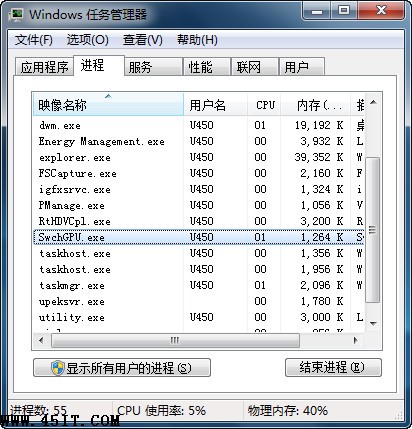Select igfxsrvc.exe process

pyautogui.click(x=199, y=189)
